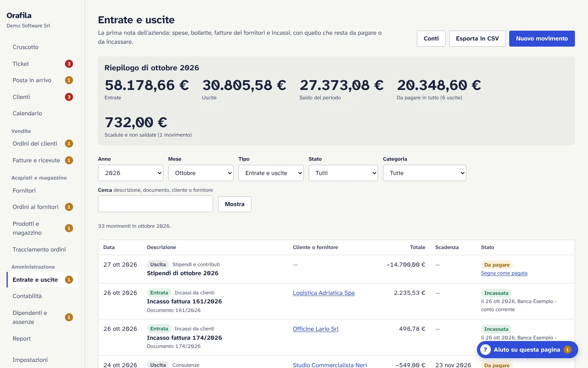Viewport: 588px width, 368px height.
Task: Open the Mese dropdown set to Ottobre
Action: pyautogui.click(x=201, y=173)
